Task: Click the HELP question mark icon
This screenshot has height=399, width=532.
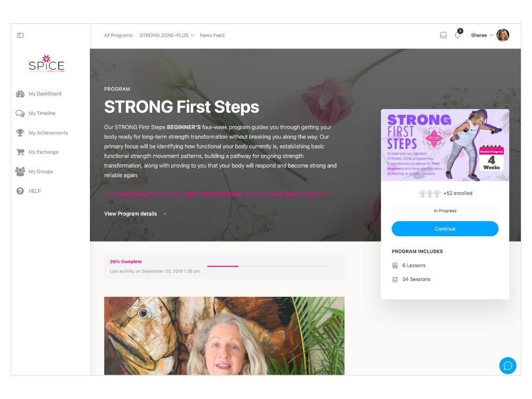Action: point(20,191)
